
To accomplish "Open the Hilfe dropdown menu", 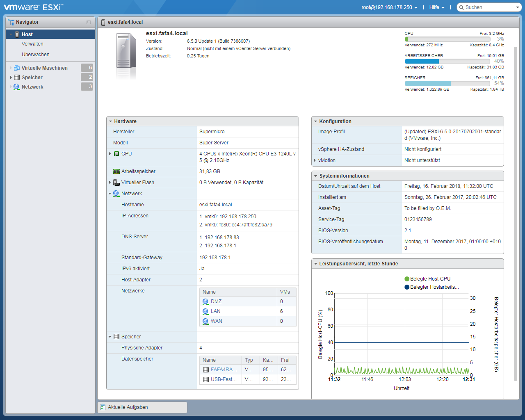I will pyautogui.click(x=437, y=7).
